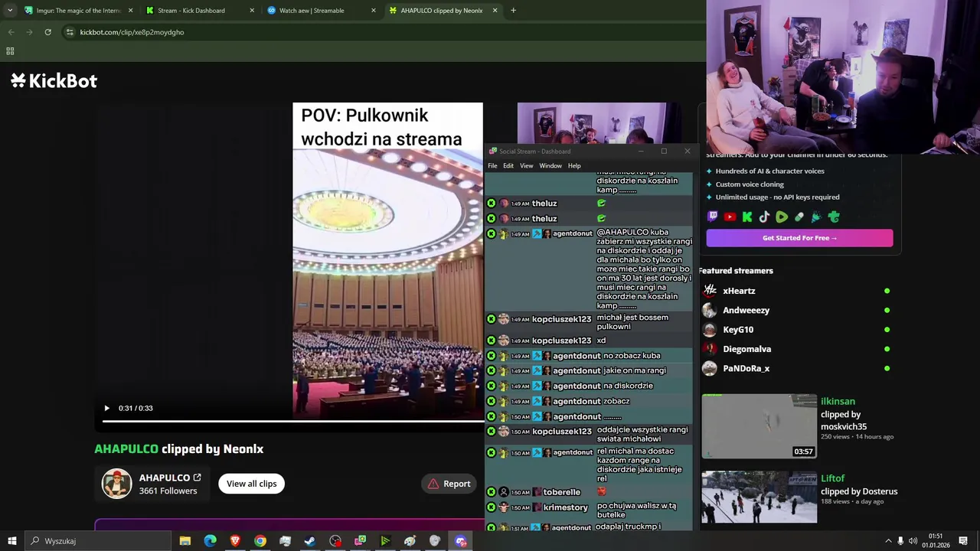980x551 pixels.
Task: Click the ilkinsan clip title
Action: point(838,401)
